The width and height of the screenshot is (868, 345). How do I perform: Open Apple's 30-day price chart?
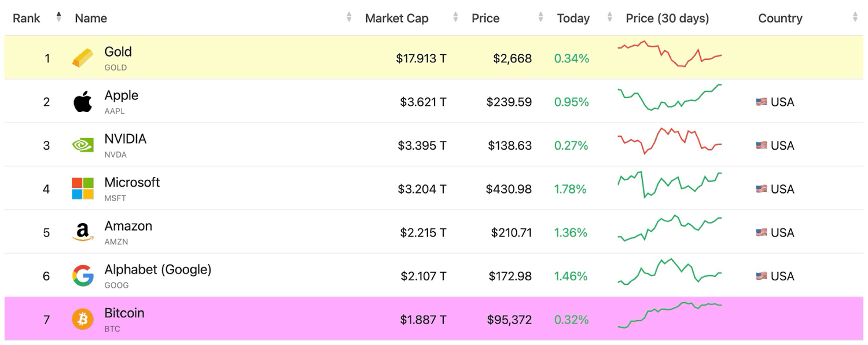(670, 97)
